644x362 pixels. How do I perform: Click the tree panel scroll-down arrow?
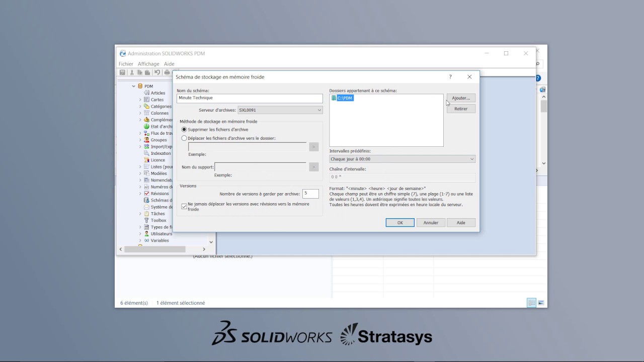coord(211,242)
